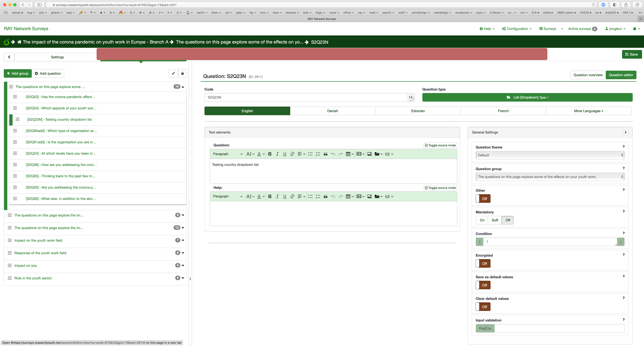Screen dimensions: 644x346
Task: Click the Add question button
Action: pyautogui.click(x=48, y=73)
